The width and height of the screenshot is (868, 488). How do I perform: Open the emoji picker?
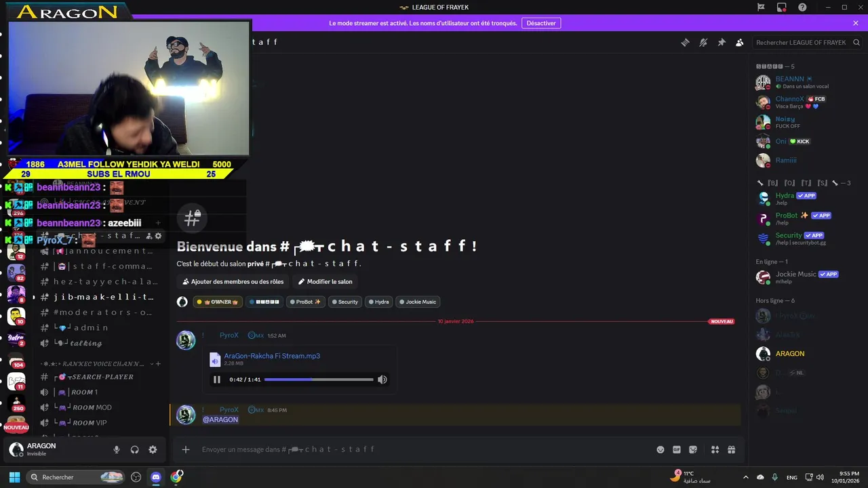[660, 449]
